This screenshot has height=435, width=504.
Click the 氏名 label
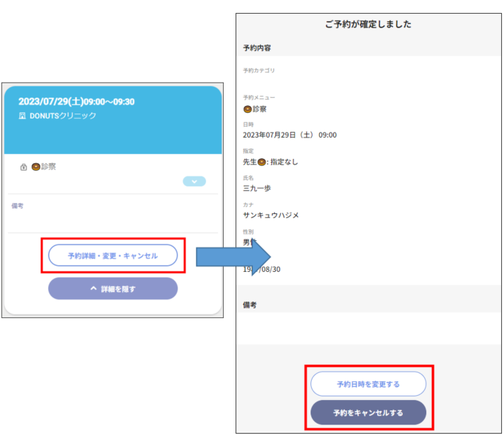coord(248,178)
